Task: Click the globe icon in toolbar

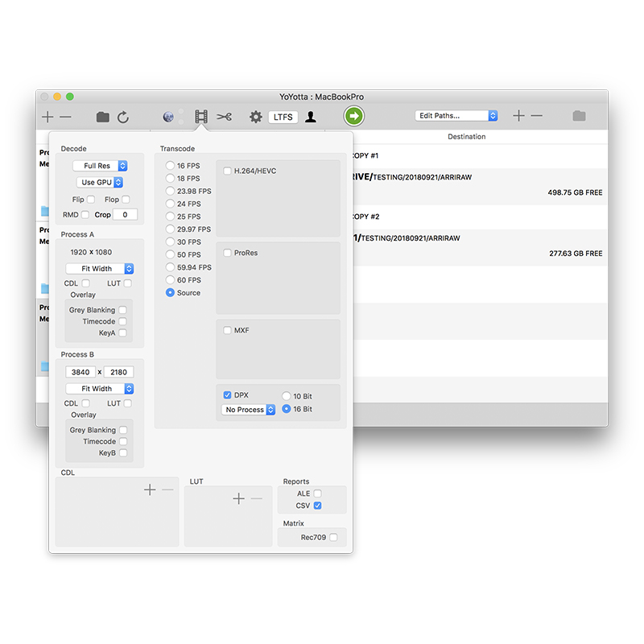Action: coord(168,117)
